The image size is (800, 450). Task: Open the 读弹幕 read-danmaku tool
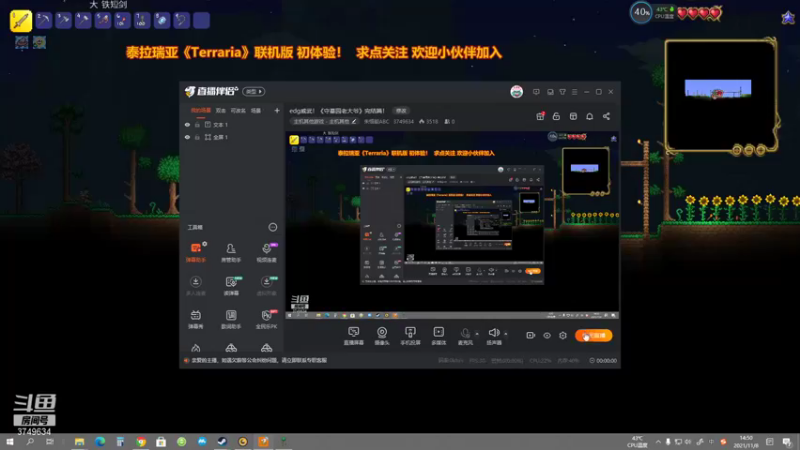[231, 286]
